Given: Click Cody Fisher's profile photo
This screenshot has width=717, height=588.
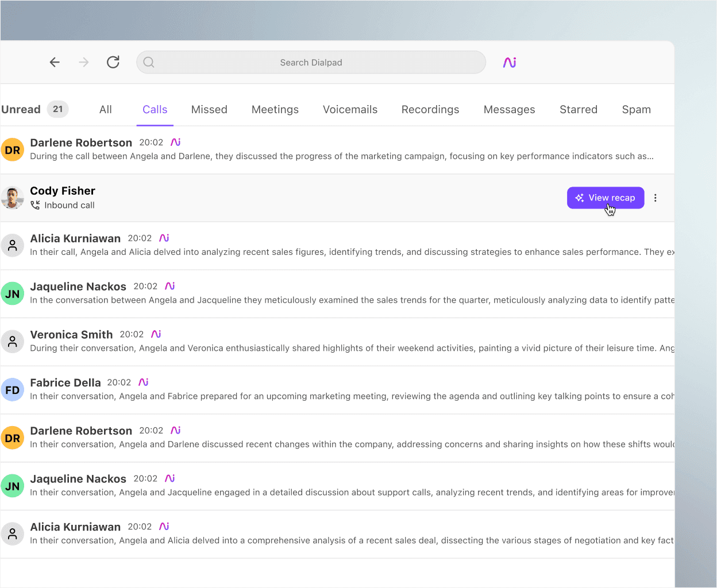Looking at the screenshot, I should pos(13,198).
